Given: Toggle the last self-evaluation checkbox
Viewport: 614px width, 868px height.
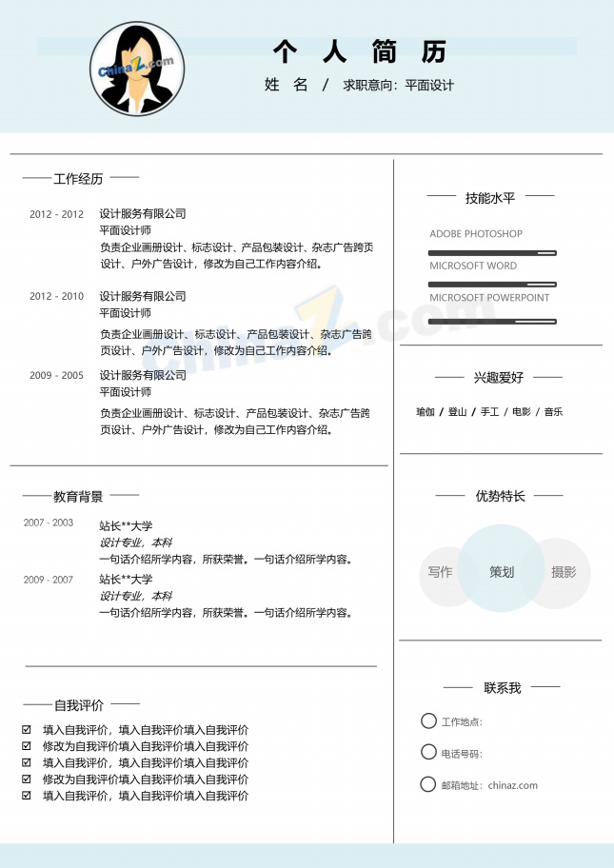Looking at the screenshot, I should [x=27, y=796].
